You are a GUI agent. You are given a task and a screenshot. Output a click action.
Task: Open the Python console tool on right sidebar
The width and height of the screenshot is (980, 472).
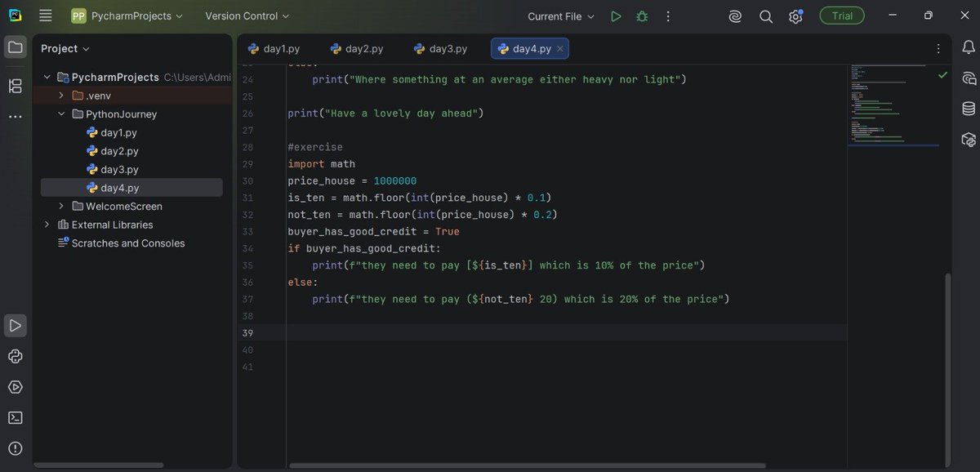pos(969,140)
